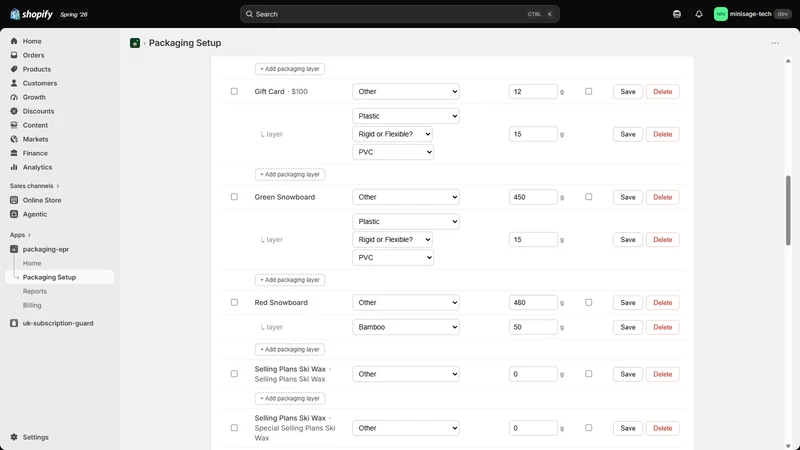Screen dimensions: 800x450
Task: Open Gift Card layer Plastic dropdown
Action: click(406, 116)
